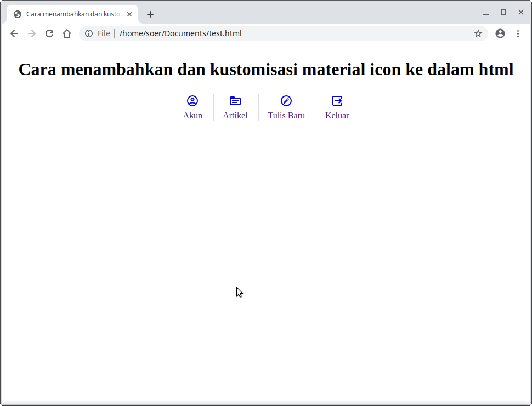Click the Tulis Baru pencil icon
Viewport: 532px width, 406px height.
pos(286,101)
